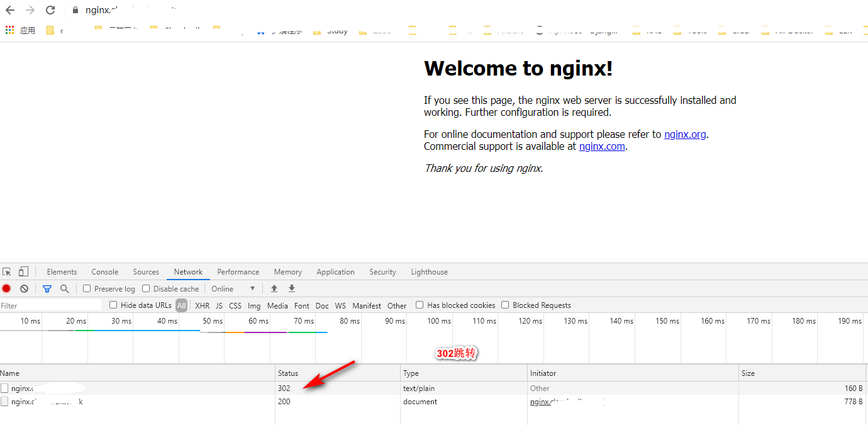Import a HAR file

(x=274, y=288)
